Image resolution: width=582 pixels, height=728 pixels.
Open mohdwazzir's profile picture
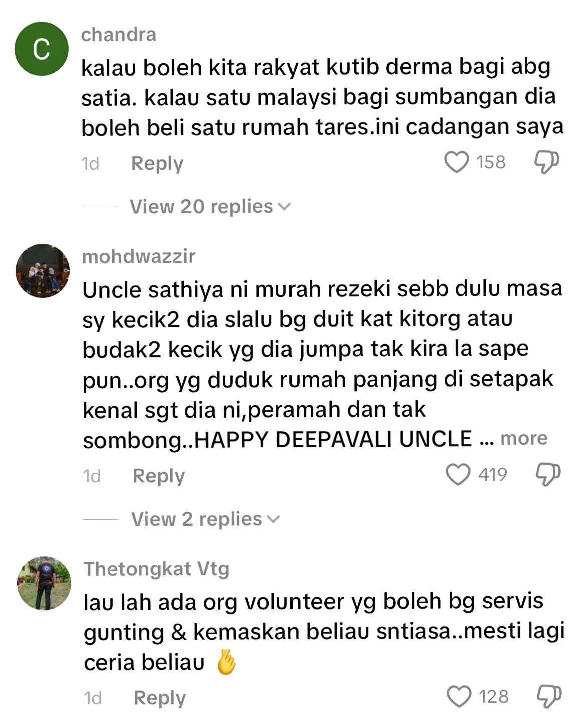(43, 271)
